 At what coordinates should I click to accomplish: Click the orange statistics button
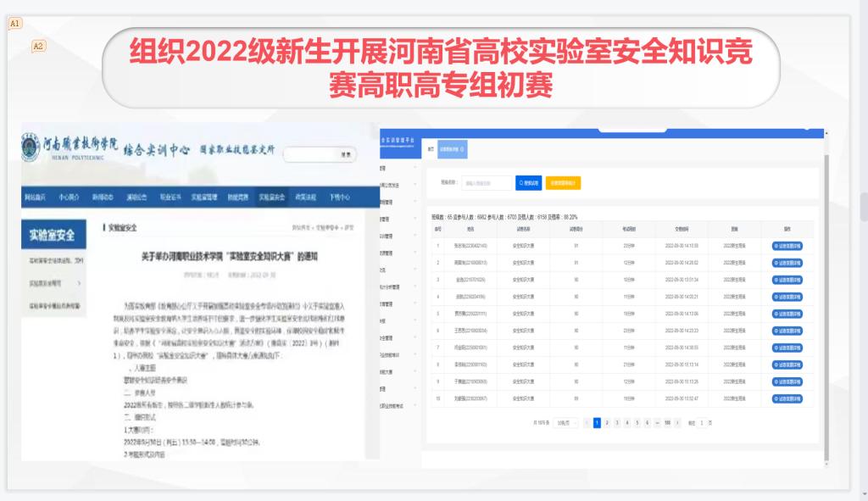(x=564, y=182)
